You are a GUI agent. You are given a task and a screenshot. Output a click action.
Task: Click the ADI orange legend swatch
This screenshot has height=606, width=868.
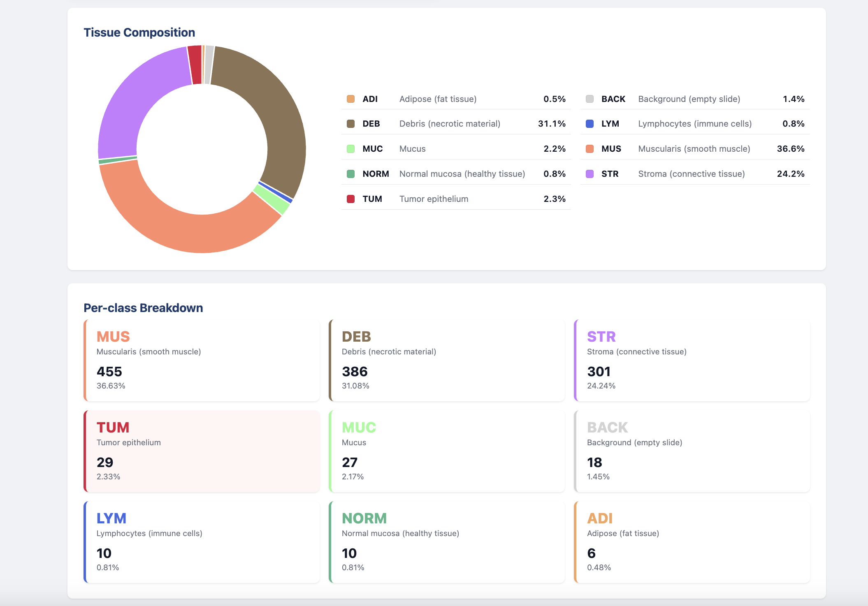350,99
